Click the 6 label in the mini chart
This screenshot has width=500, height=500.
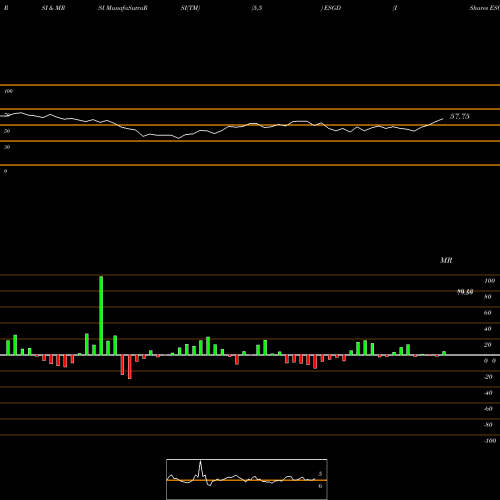click(320, 486)
